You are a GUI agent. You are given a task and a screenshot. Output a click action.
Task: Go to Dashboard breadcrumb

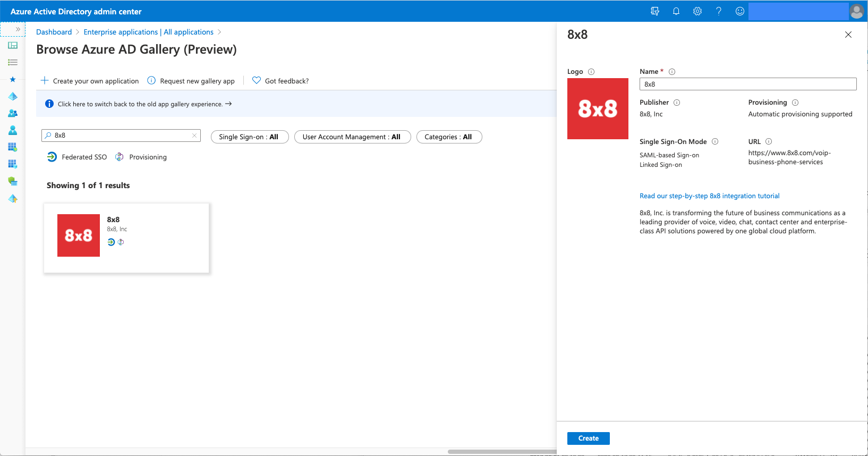(54, 32)
